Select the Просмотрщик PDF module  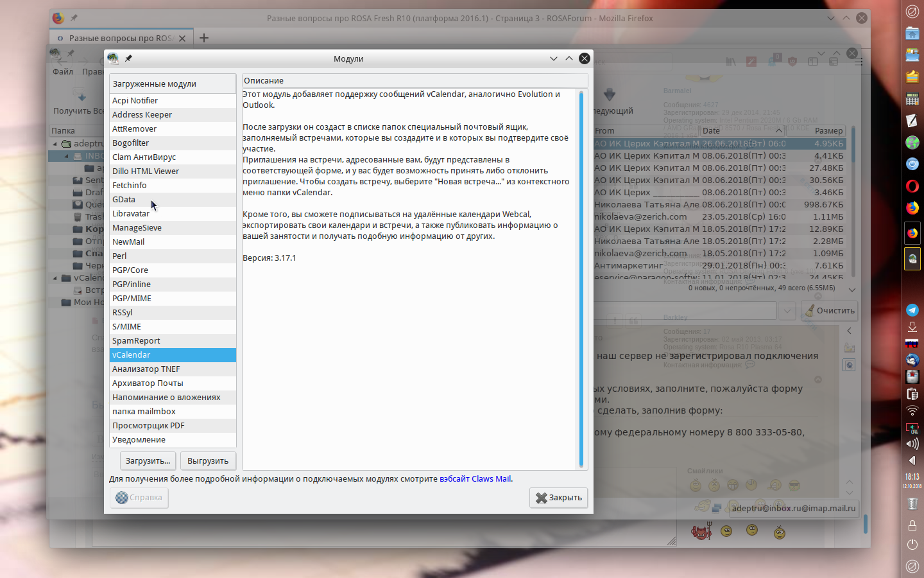click(173, 426)
